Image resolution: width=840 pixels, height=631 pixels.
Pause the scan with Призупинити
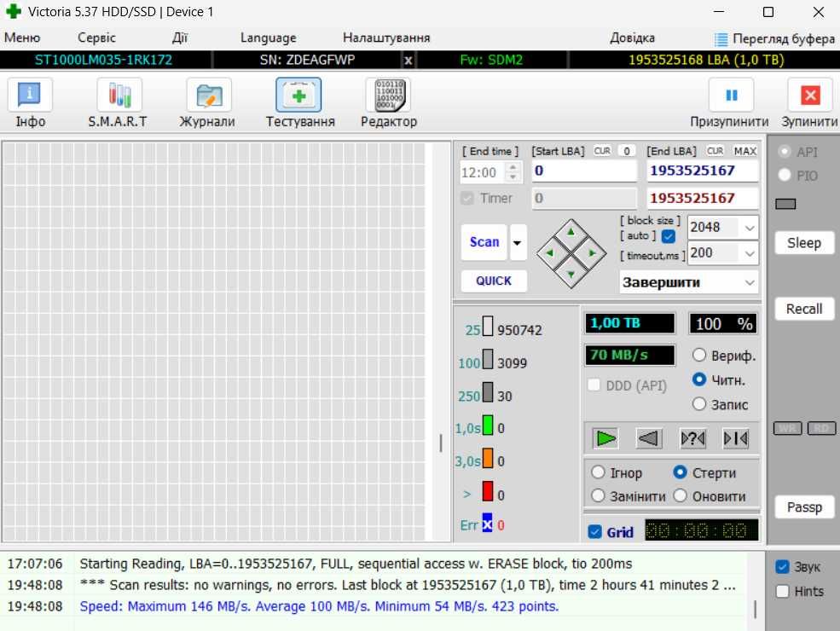click(x=730, y=103)
